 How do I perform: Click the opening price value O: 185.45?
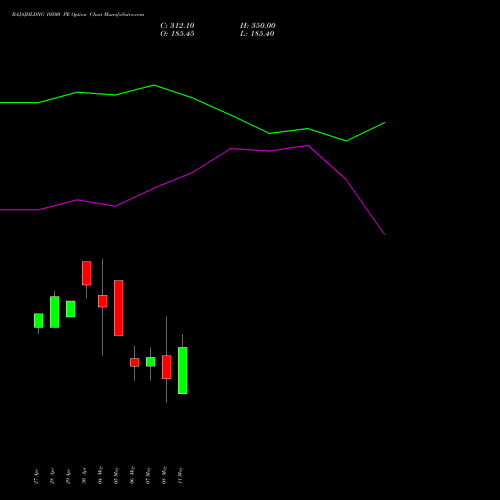(x=177, y=34)
